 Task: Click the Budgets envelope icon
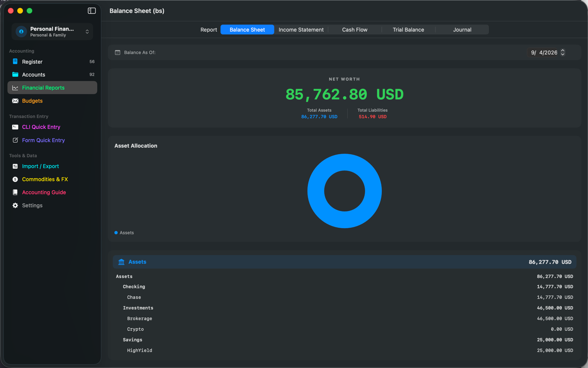tap(15, 101)
